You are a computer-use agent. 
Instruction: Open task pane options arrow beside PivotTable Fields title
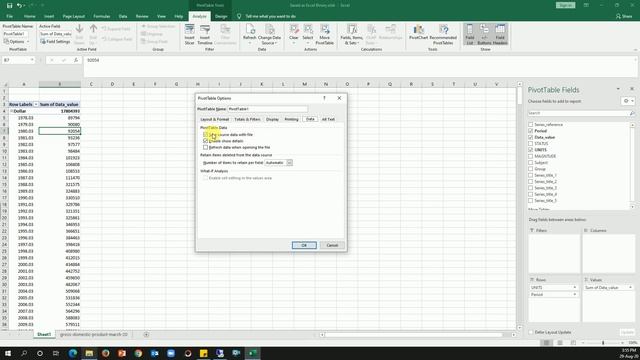click(618, 89)
